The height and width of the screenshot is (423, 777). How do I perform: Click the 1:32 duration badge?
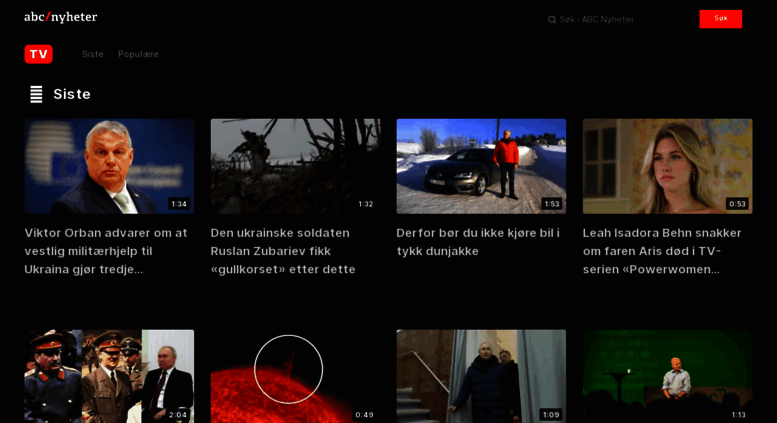click(366, 204)
